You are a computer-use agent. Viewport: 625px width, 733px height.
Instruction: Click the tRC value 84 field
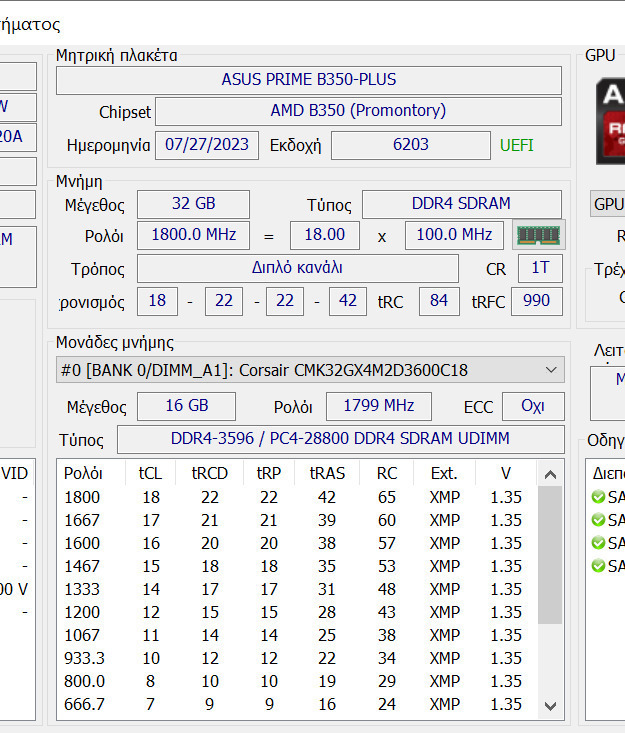pyautogui.click(x=439, y=301)
